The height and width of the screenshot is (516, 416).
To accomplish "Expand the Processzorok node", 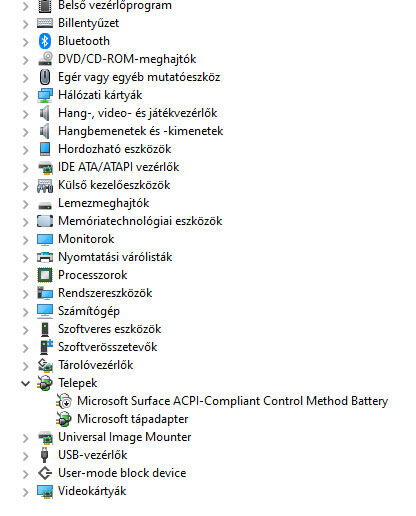I will (25, 276).
